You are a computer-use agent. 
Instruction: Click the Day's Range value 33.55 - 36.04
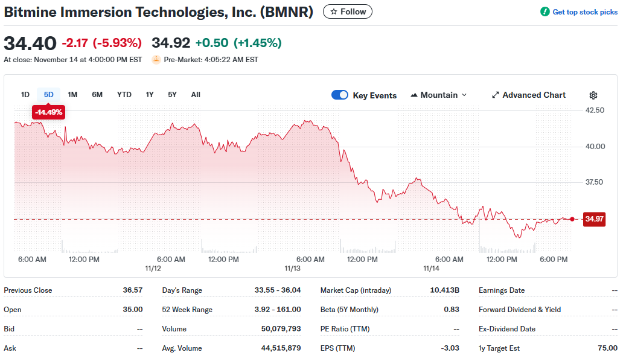click(278, 290)
